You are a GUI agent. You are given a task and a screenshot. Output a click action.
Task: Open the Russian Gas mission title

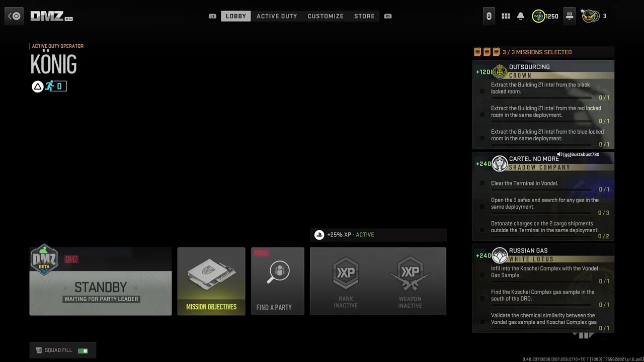tap(528, 251)
